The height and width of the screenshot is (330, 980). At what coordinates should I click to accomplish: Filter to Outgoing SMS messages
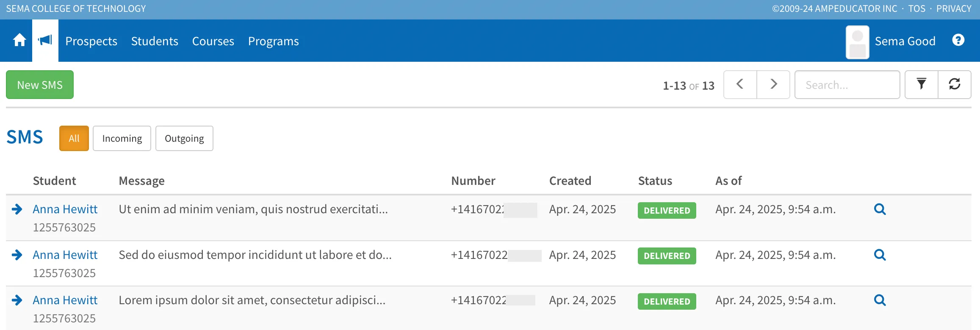[x=184, y=138]
